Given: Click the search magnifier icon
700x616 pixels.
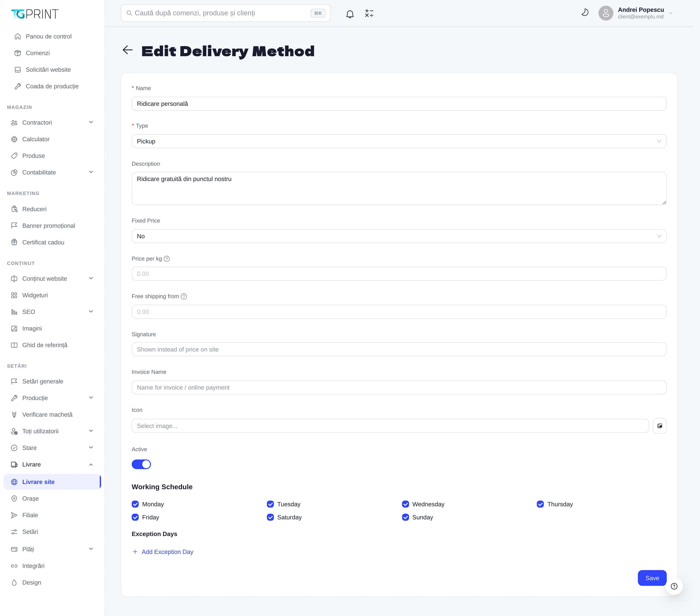Looking at the screenshot, I should 129,13.
